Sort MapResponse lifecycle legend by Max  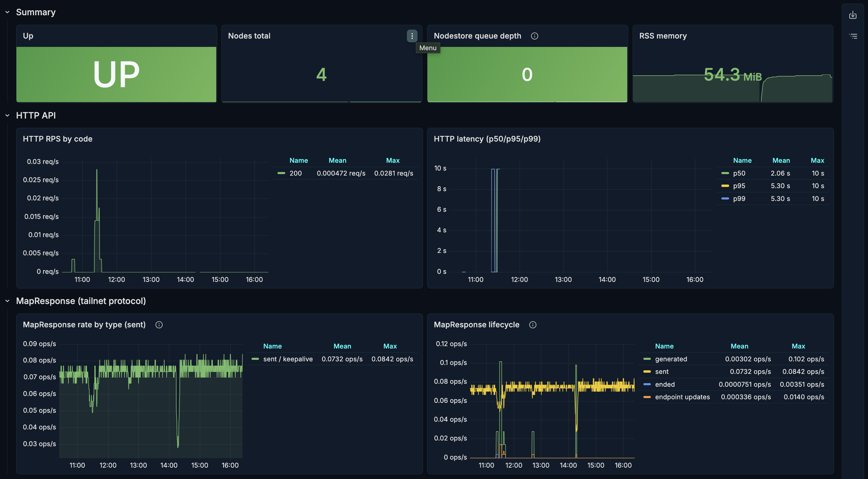[798, 346]
